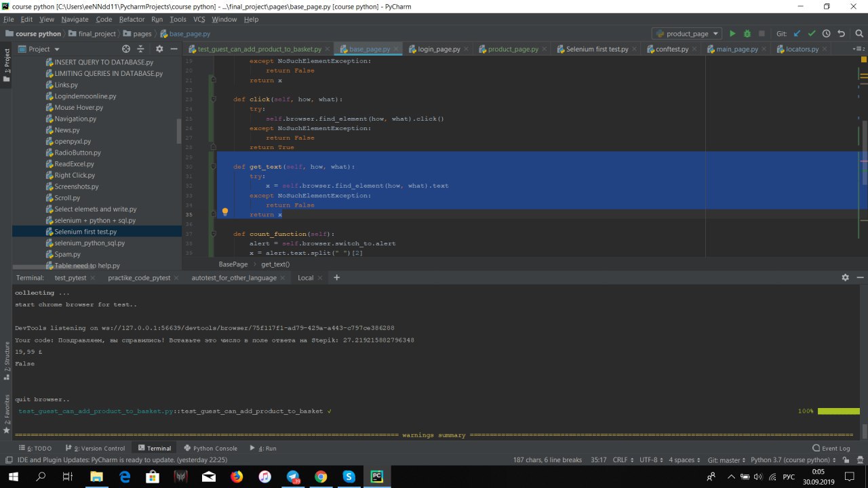Run the product_page configuration
This screenshot has width=868, height=488.
click(732, 33)
